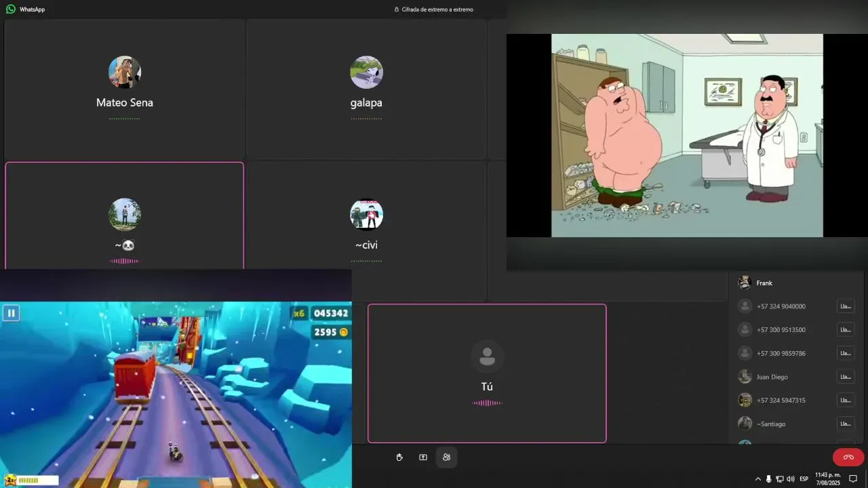Click the microphone icon in the system tray
This screenshot has width=868, height=488.
(x=768, y=479)
